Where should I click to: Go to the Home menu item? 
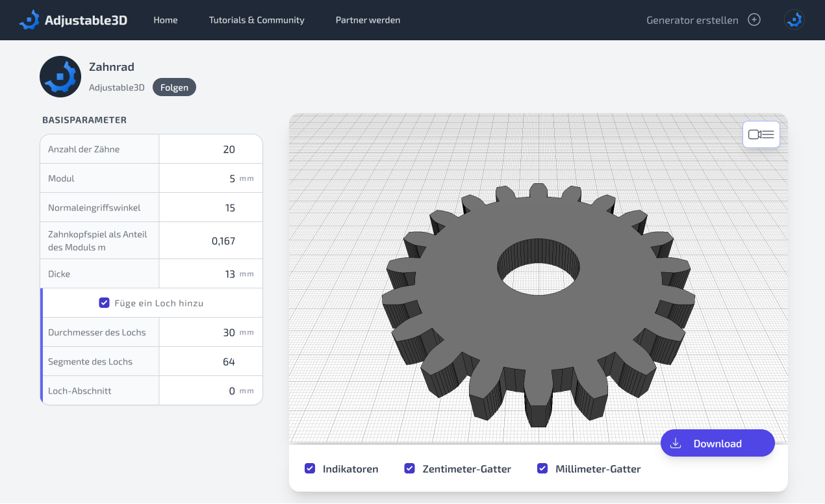166,20
